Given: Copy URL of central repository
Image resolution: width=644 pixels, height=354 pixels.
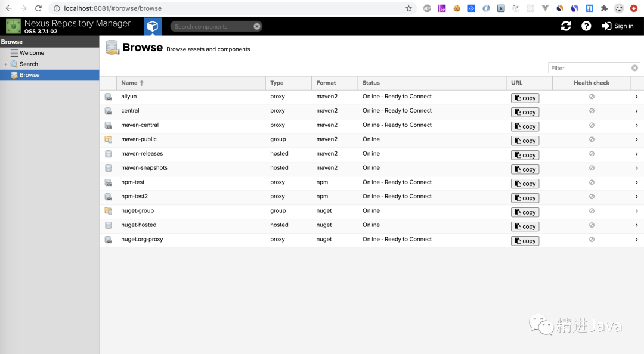Looking at the screenshot, I should (525, 113).
